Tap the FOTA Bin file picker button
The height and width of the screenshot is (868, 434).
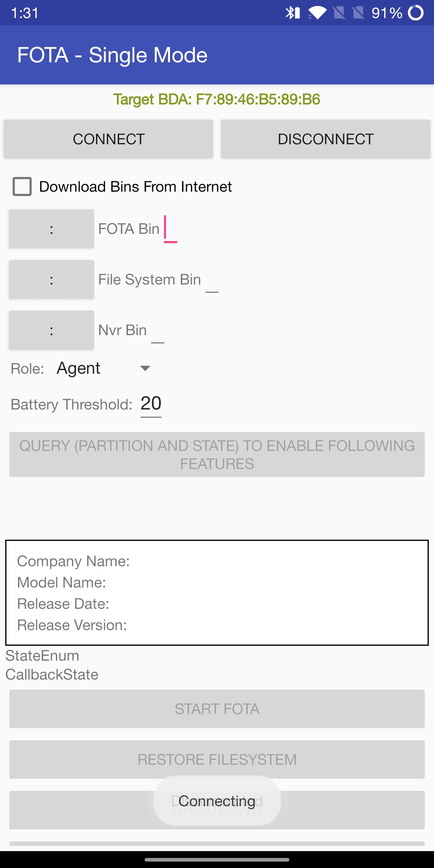[51, 229]
